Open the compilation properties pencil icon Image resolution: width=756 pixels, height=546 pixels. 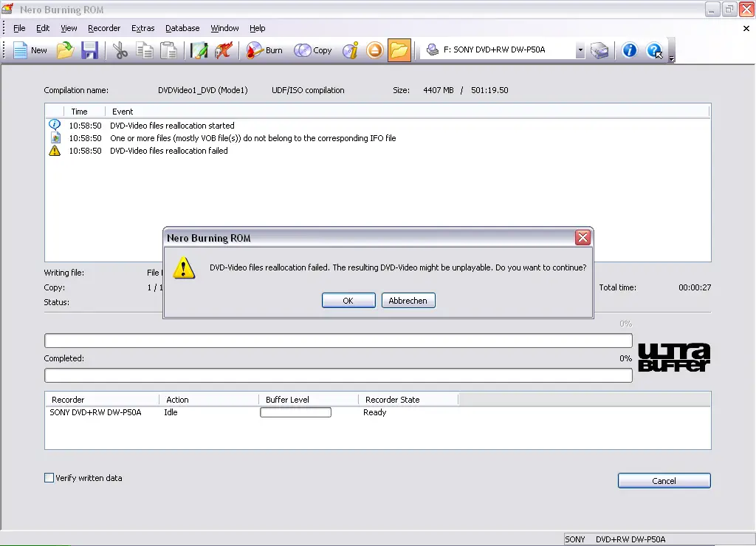tap(199, 50)
